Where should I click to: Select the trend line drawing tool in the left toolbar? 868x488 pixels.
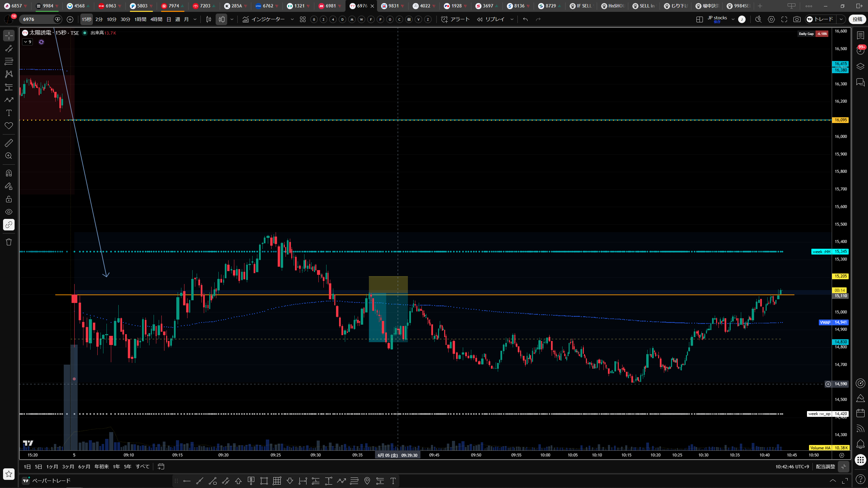9,48
